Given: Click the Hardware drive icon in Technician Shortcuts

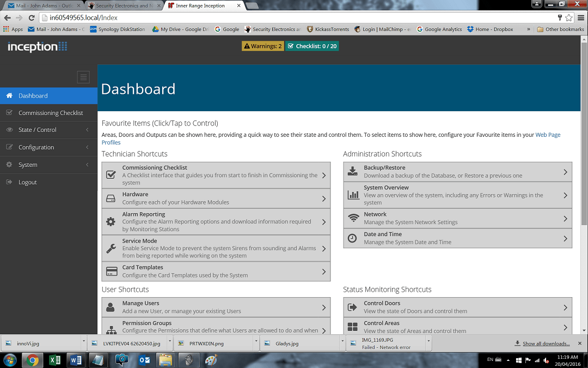Looking at the screenshot, I should 111,198.
